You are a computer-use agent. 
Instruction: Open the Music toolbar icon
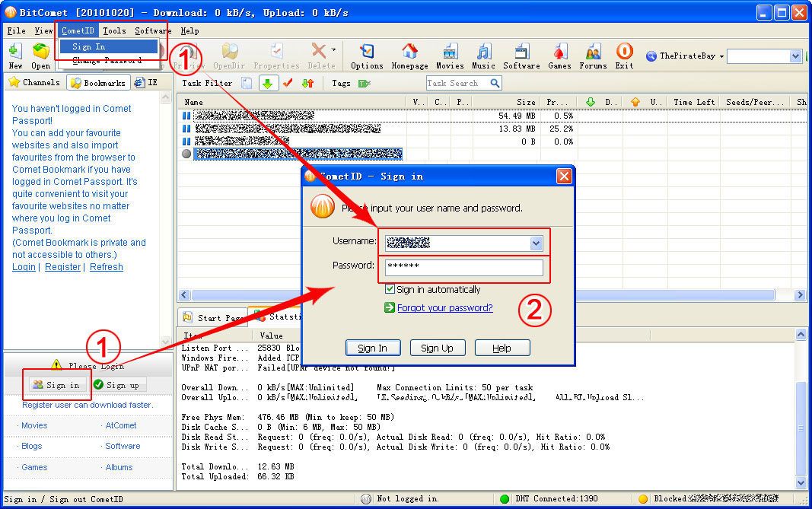tap(483, 56)
